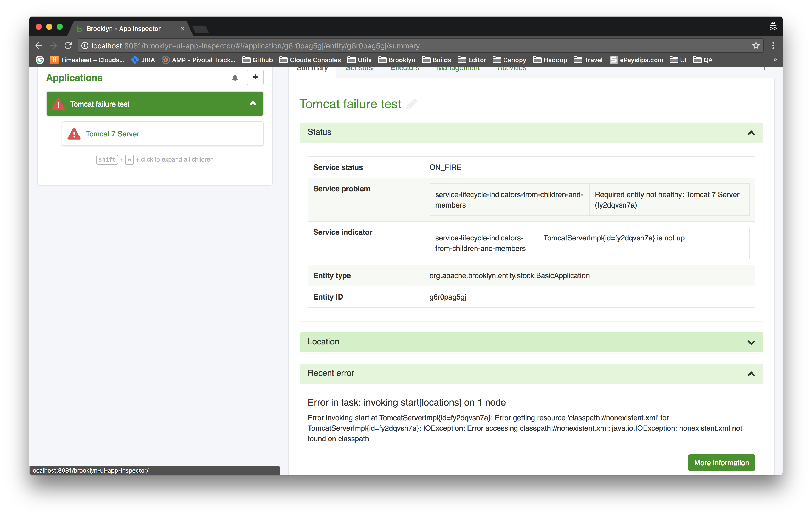The image size is (812, 517).
Task: Bookmark page with the star icon
Action: [x=756, y=45]
